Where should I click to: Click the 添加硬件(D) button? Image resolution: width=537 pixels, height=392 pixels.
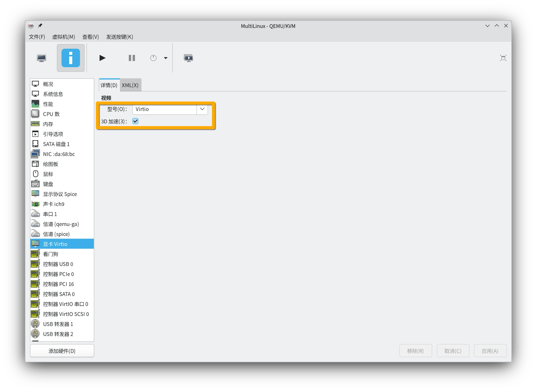[x=62, y=351]
